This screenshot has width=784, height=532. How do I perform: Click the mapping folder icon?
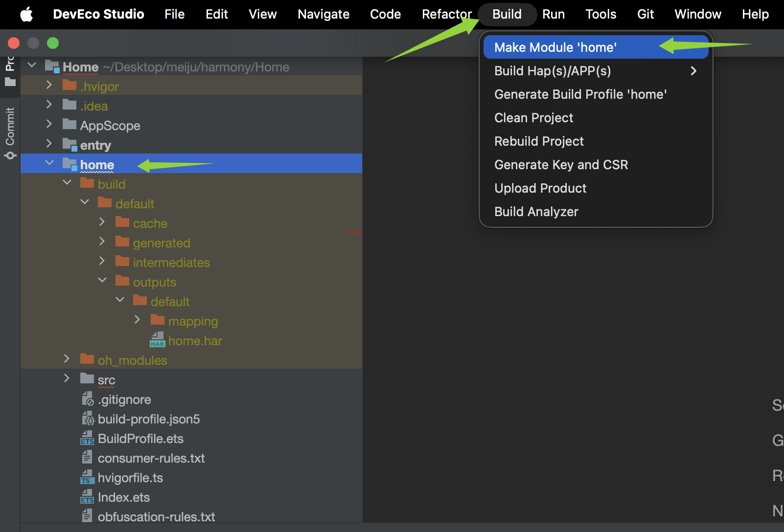point(158,320)
